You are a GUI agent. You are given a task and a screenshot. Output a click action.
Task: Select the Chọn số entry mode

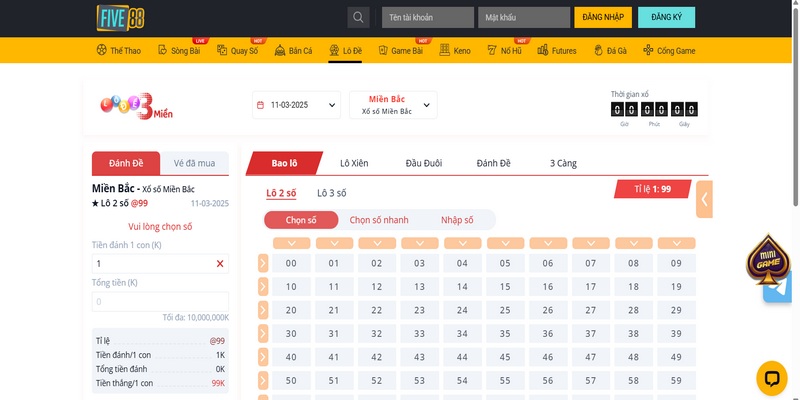301,220
